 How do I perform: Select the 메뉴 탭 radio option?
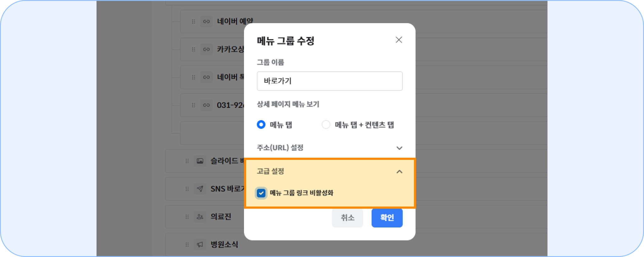pos(261,125)
